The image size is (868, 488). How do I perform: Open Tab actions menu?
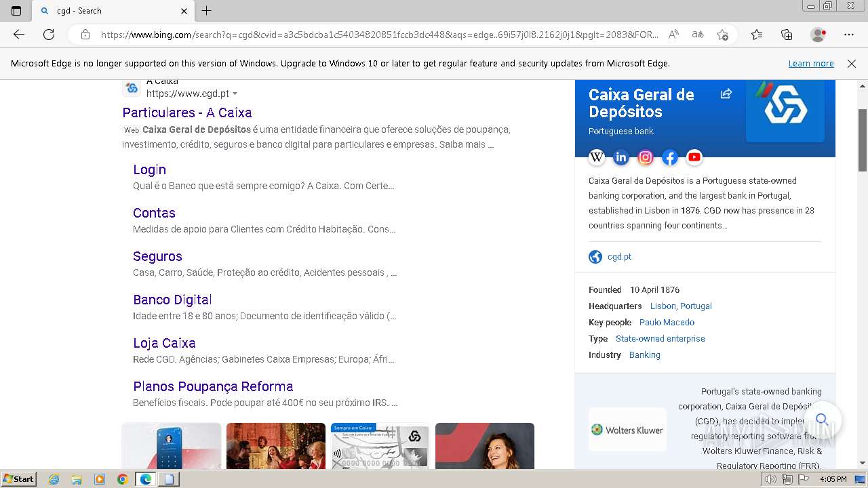[16, 11]
